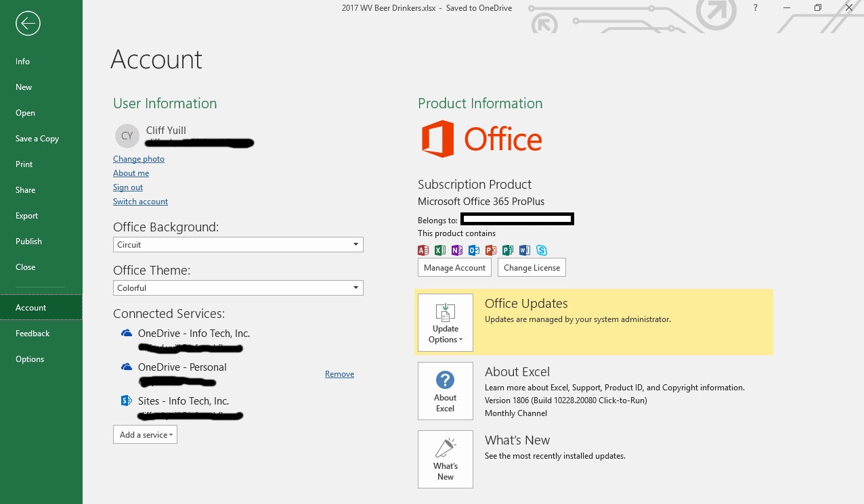Screen dimensions: 864x504
Task: Open Feedback from the sidebar
Action: pos(41,333)
